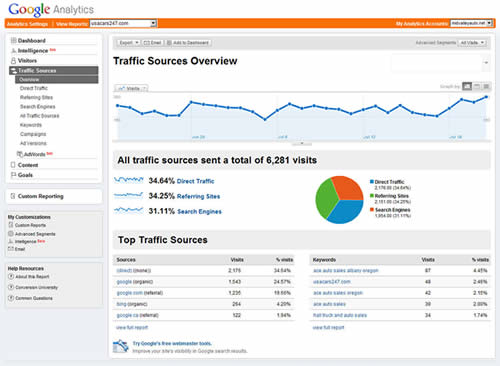Click the Advanced Segments icon under My Customizations
Image resolution: width=500 pixels, height=366 pixels.
coord(11,234)
